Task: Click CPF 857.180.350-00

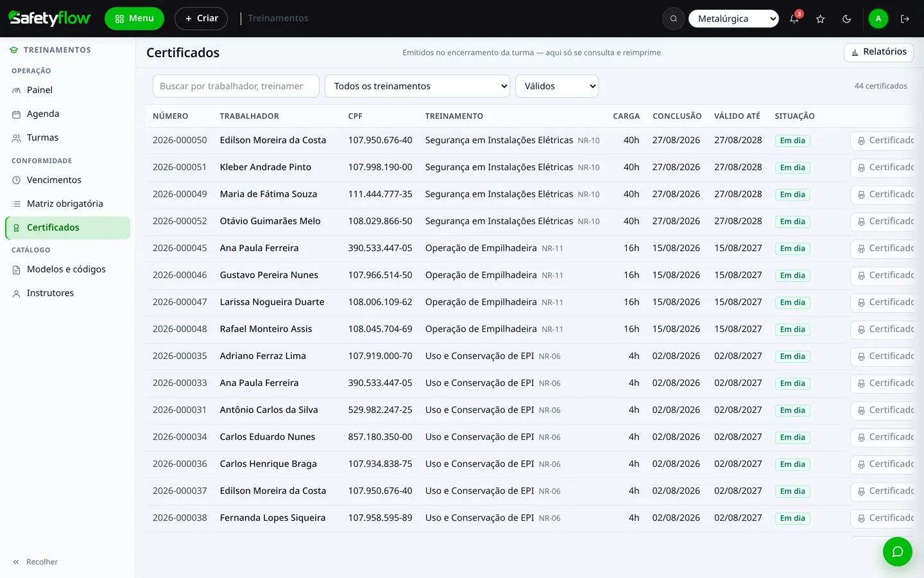Action: point(381,437)
